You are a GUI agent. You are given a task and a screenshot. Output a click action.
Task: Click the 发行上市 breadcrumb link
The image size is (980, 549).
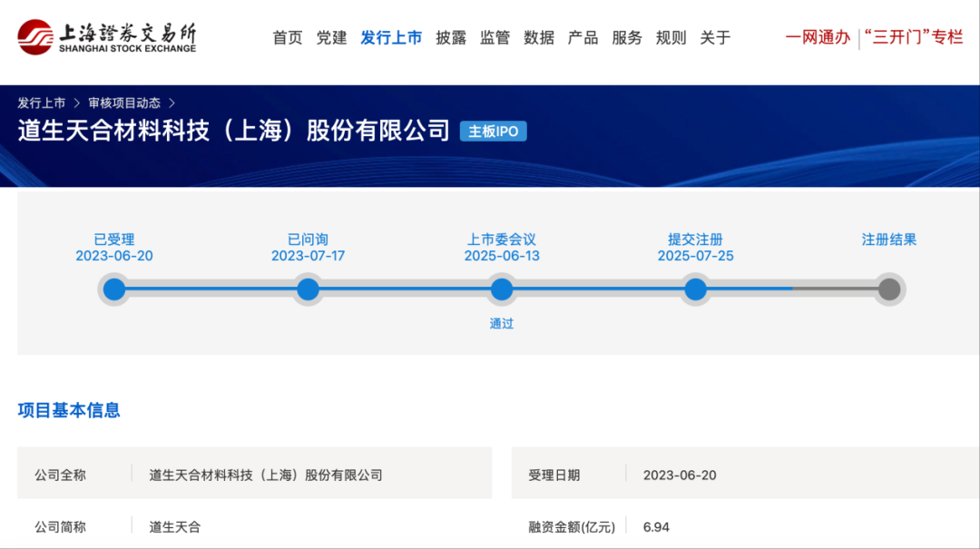[x=42, y=103]
